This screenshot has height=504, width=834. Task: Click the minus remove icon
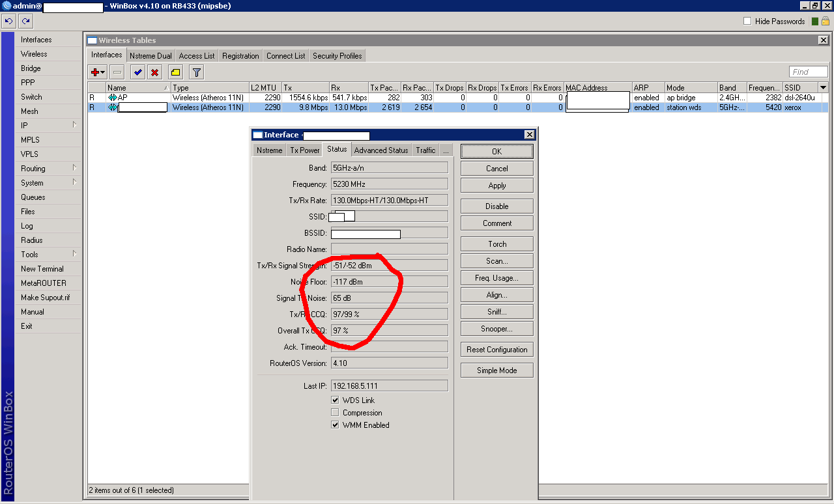pos(117,72)
